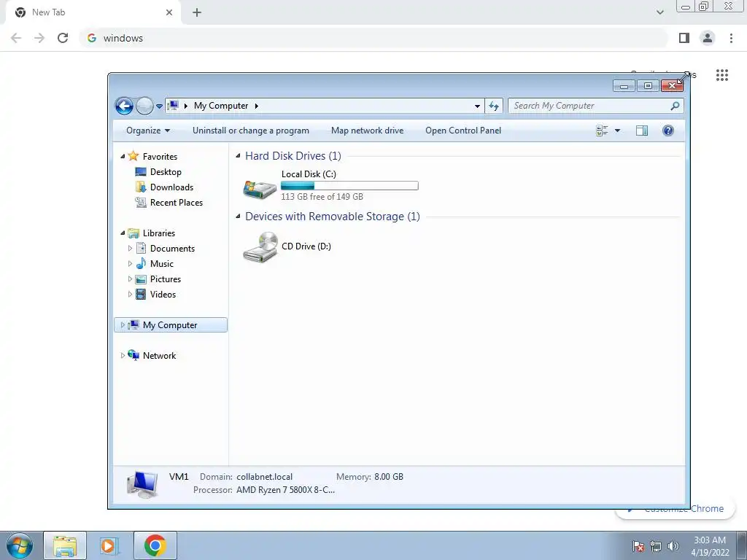The image size is (747, 560).
Task: Open the recent pages dropdown arrow
Action: point(159,106)
